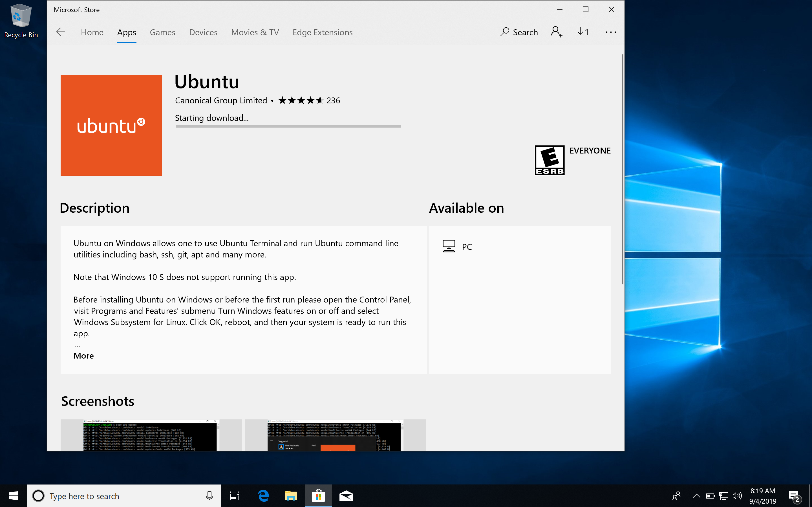Open the See more ellipsis menu
812x507 pixels.
(611, 32)
